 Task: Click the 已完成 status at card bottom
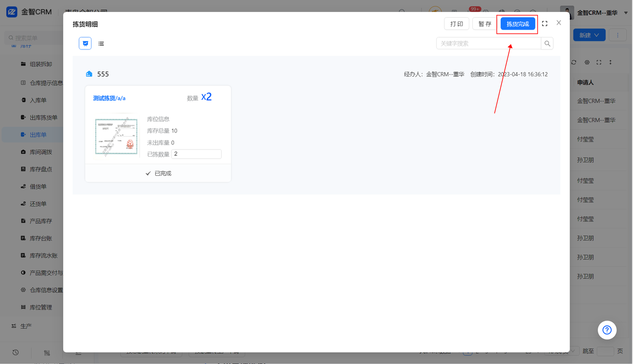[x=158, y=173]
